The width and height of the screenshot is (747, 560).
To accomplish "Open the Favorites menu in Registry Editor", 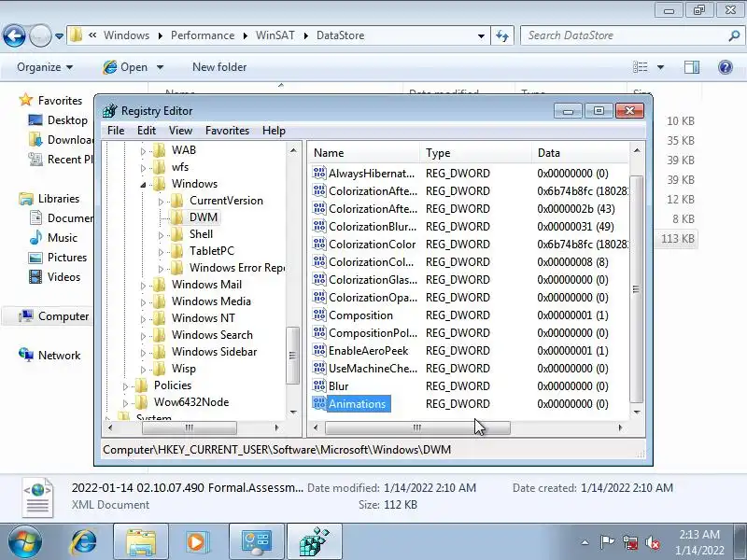I will pyautogui.click(x=227, y=131).
